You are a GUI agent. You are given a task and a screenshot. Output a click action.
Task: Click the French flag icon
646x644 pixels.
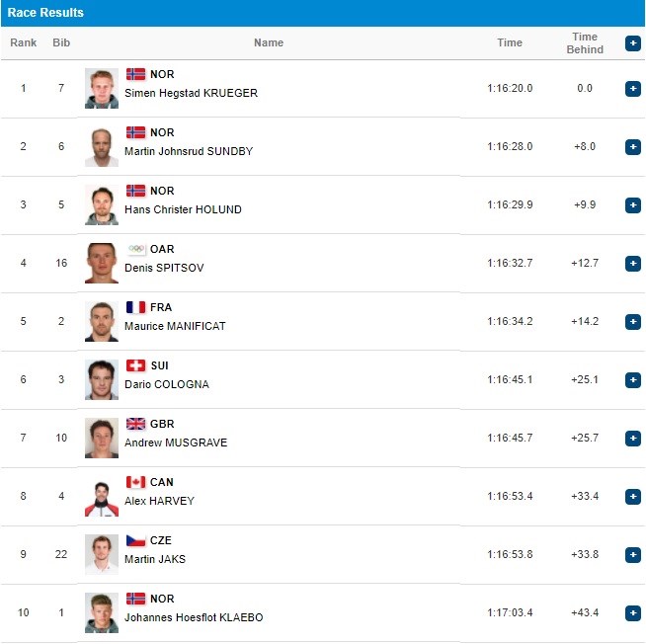click(x=135, y=307)
